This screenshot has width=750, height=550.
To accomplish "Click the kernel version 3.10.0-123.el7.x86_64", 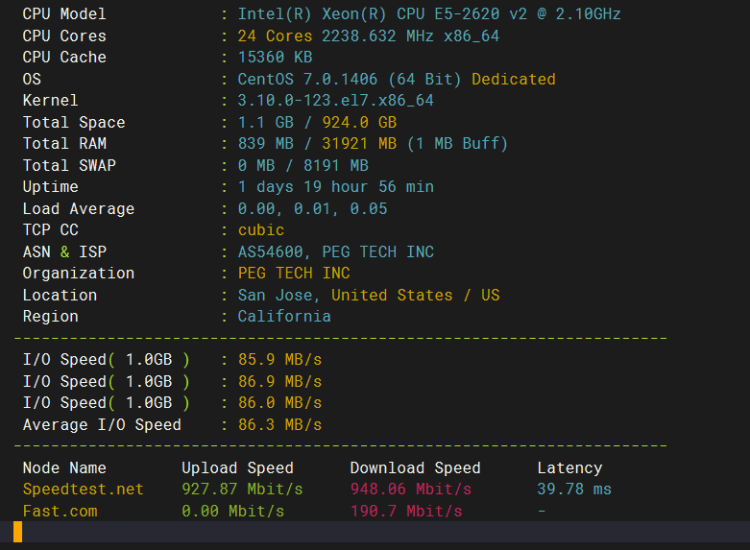I will (x=335, y=101).
